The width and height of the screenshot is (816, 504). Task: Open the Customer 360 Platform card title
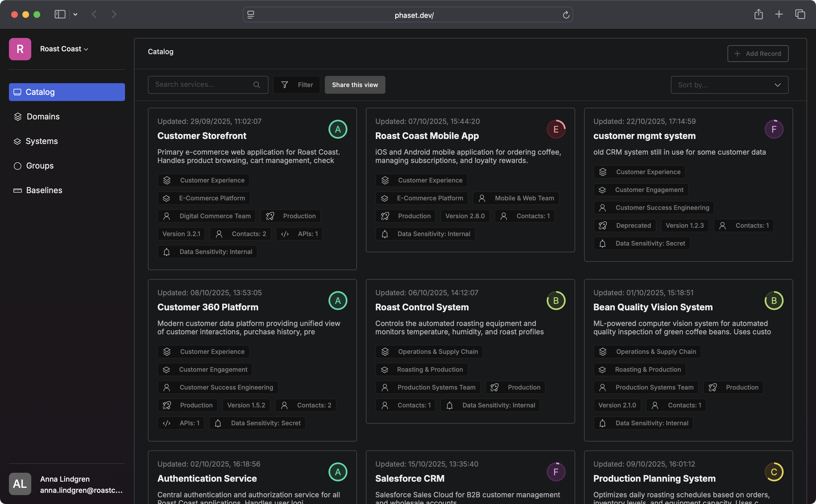pos(208,307)
